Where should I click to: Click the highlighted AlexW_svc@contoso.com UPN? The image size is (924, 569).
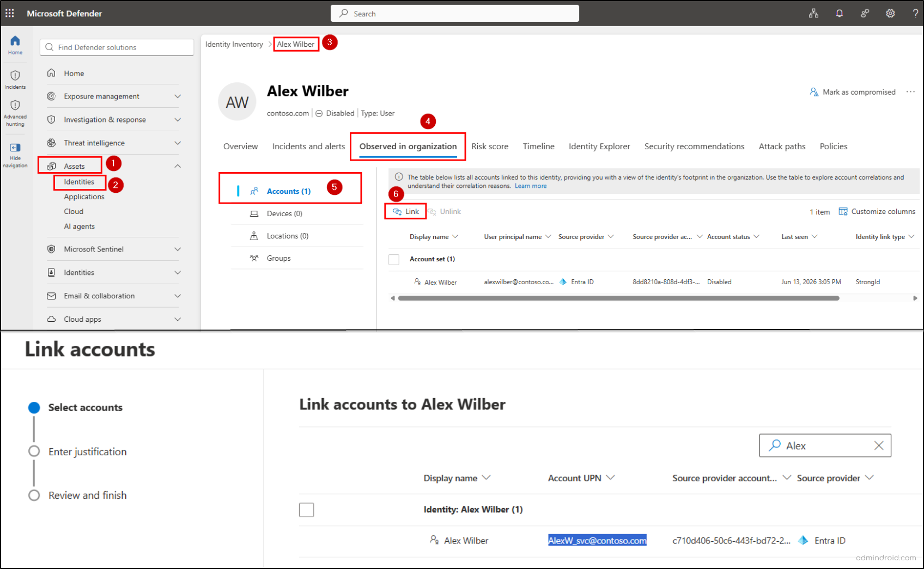coord(597,541)
